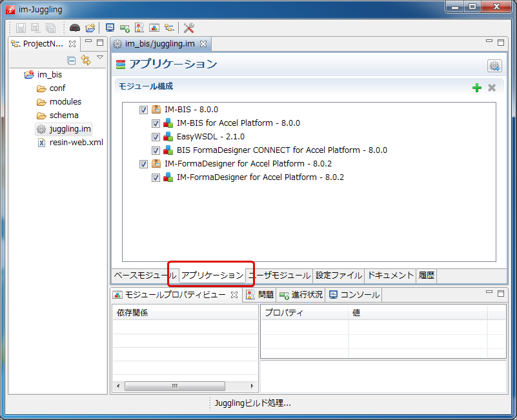Click the console monitor toolbar icon

110,28
